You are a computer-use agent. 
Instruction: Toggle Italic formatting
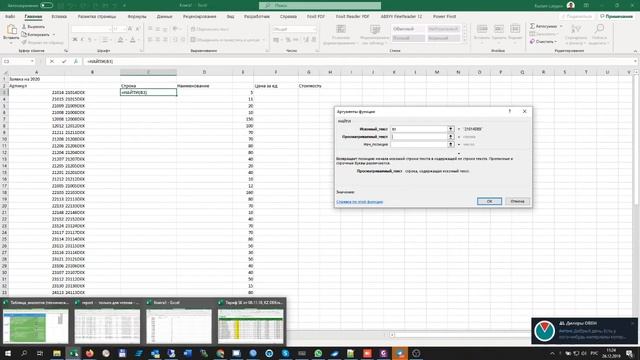pyautogui.click(x=82, y=40)
